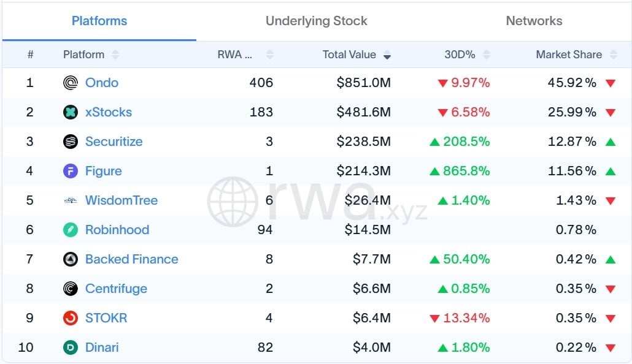Sort by the 30D% column arrows
632x364 pixels.
tap(487, 55)
